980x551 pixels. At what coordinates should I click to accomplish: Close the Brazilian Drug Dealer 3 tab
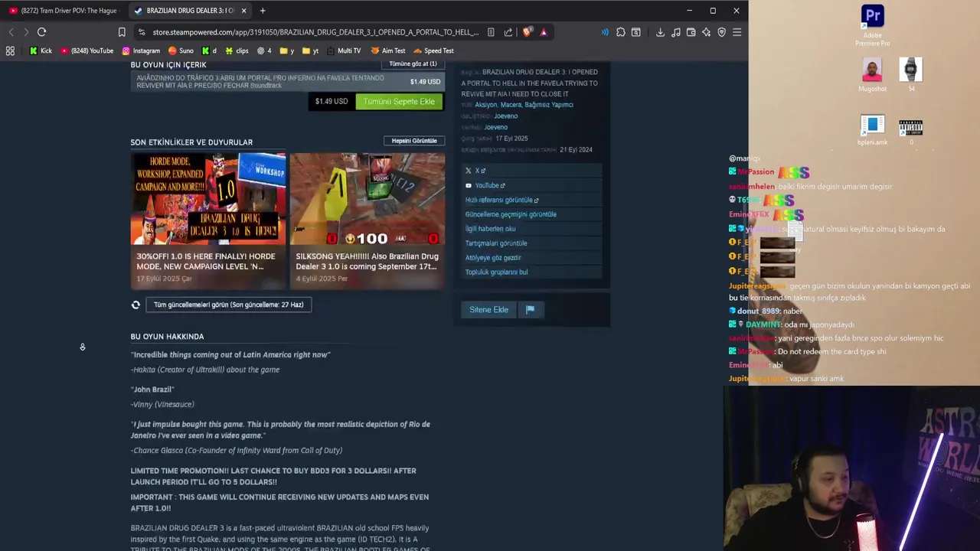tap(243, 11)
